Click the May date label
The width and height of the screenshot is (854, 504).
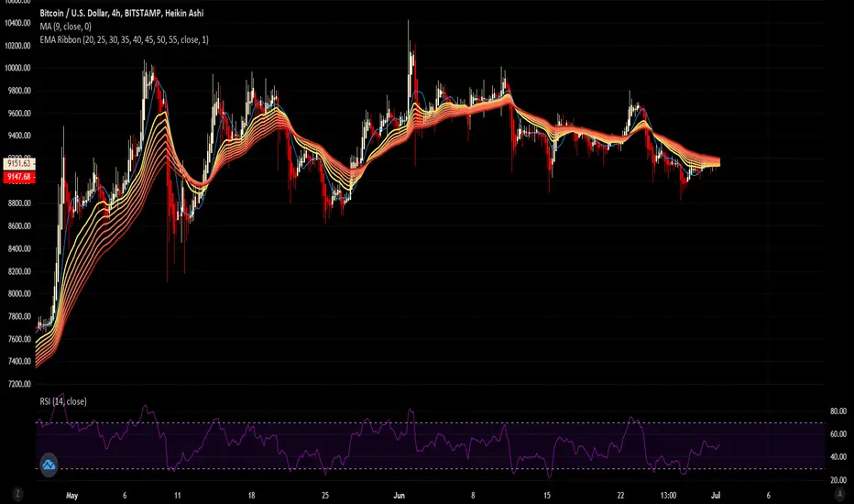(71, 495)
